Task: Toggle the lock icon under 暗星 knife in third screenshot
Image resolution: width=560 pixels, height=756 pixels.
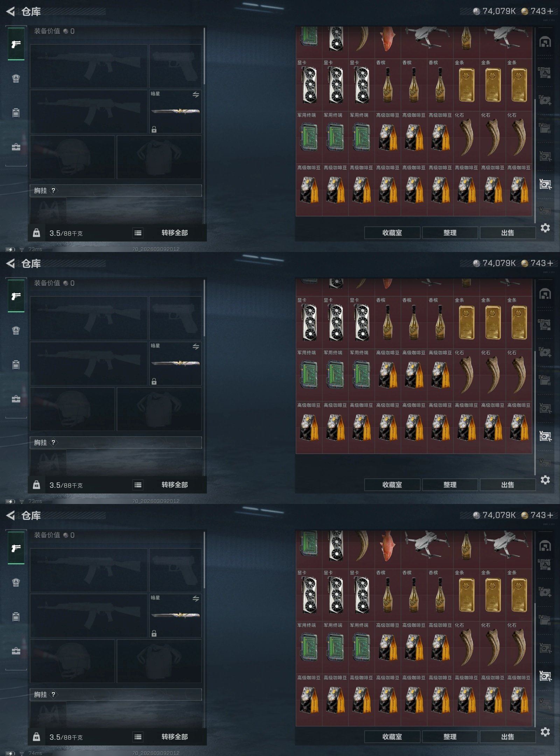Action: [x=154, y=633]
